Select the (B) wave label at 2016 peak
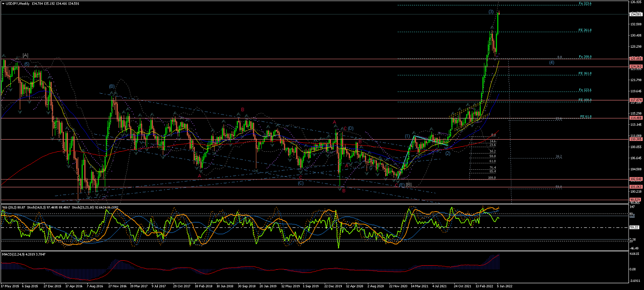 [x=112, y=86]
